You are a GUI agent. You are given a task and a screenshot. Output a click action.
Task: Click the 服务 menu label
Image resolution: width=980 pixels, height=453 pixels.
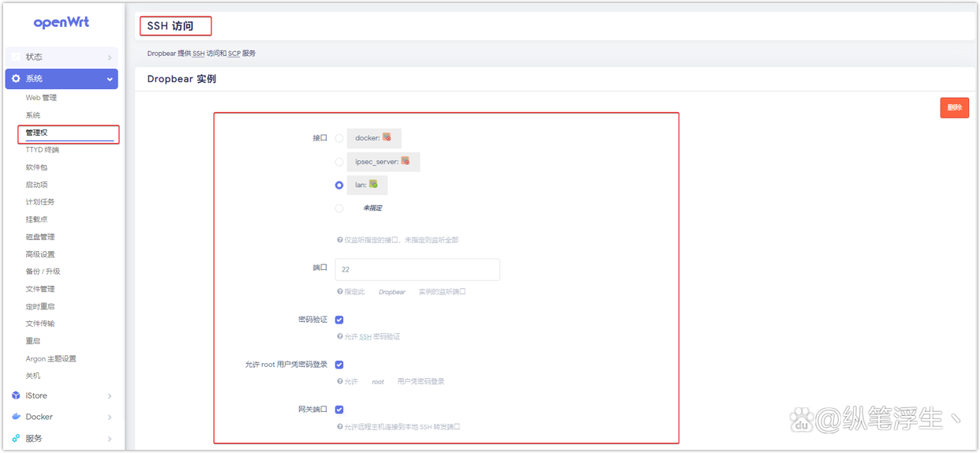point(34,438)
